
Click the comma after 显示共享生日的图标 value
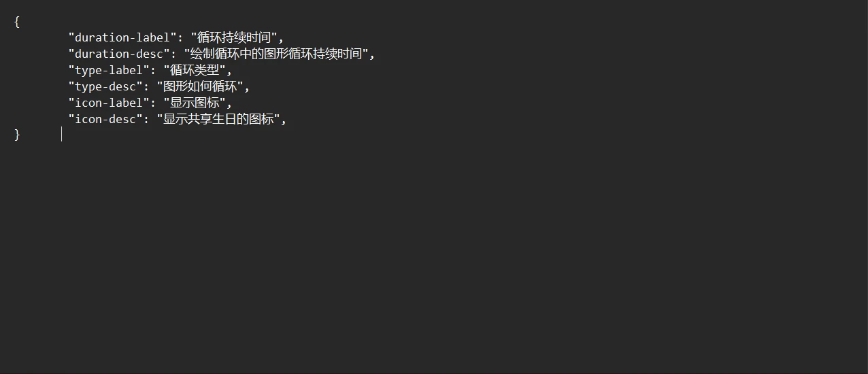pos(284,120)
